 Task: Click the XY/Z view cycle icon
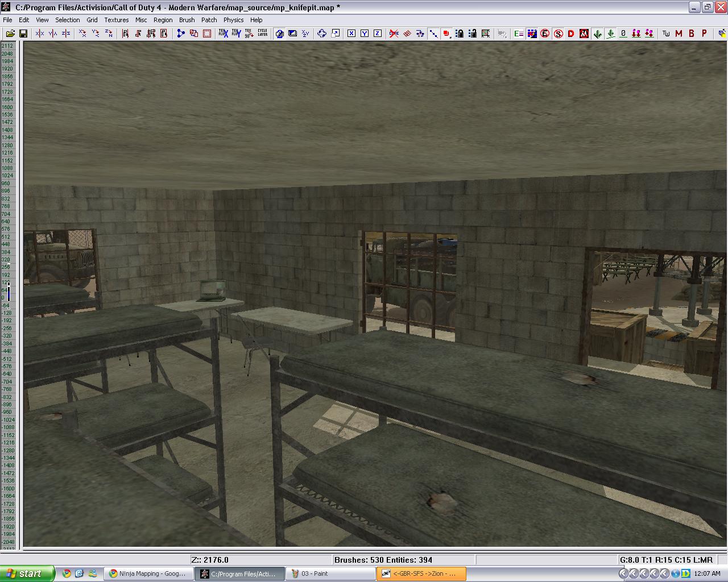pos(305,34)
